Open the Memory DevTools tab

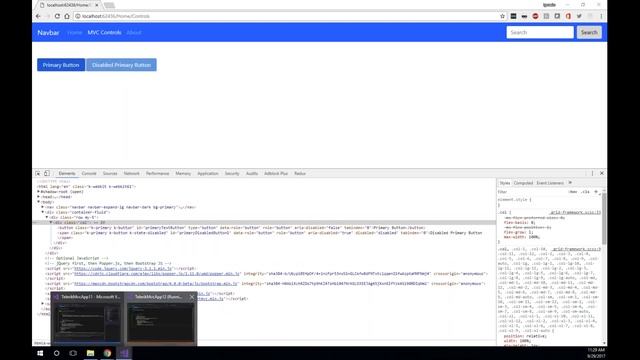(x=183, y=173)
